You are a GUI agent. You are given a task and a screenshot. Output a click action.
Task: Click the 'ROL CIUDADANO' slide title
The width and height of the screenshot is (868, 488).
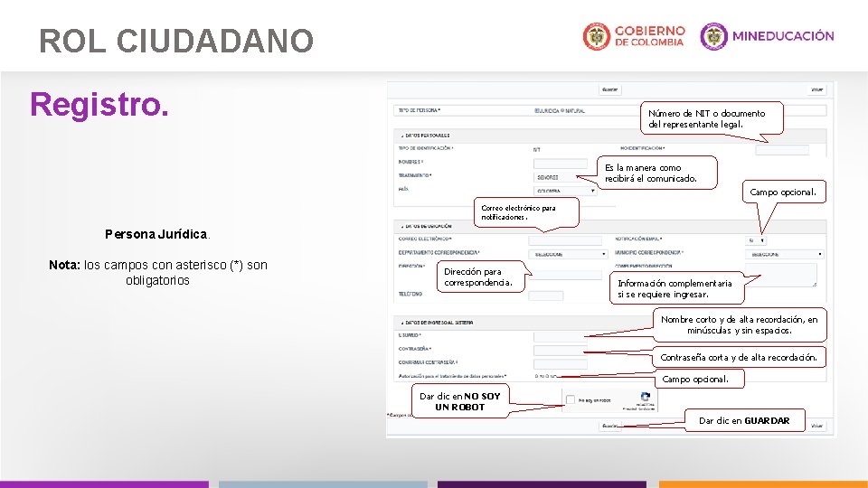click(176, 41)
